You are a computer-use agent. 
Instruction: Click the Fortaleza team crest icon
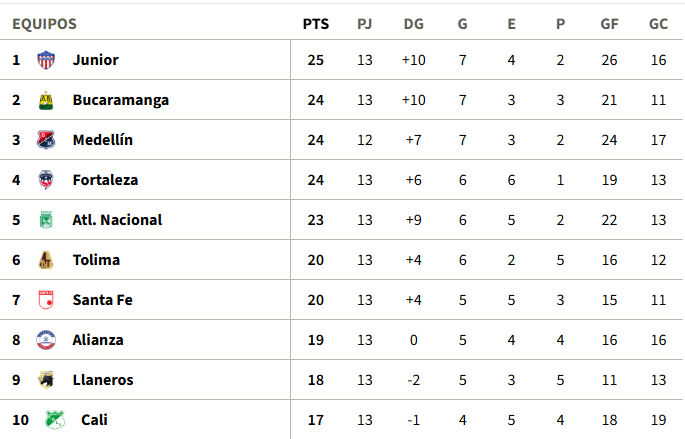coord(46,180)
